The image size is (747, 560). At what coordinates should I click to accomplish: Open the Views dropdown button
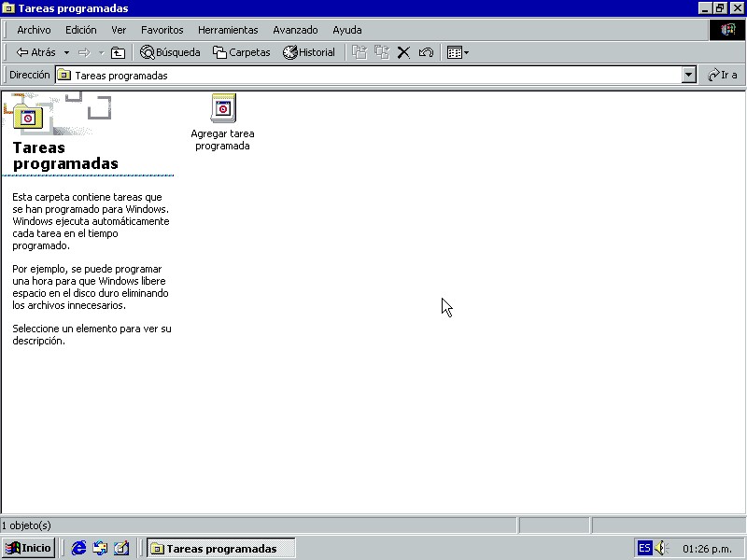pyautogui.click(x=458, y=52)
